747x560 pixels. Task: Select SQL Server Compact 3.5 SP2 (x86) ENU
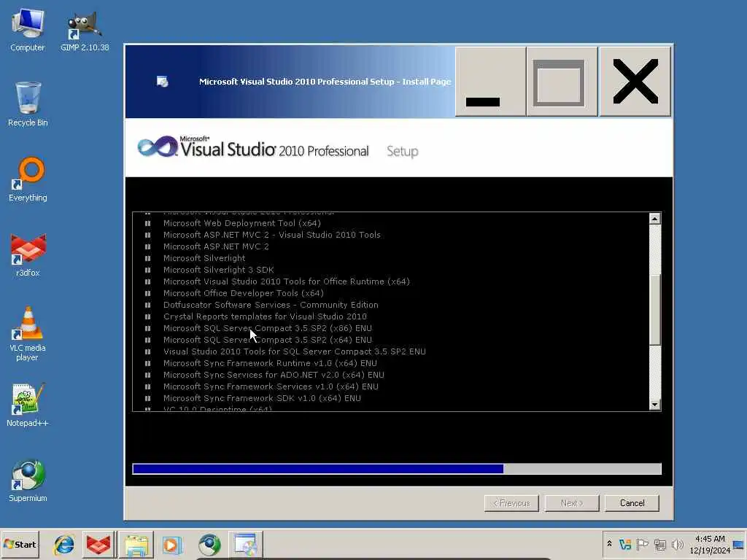[x=267, y=328]
